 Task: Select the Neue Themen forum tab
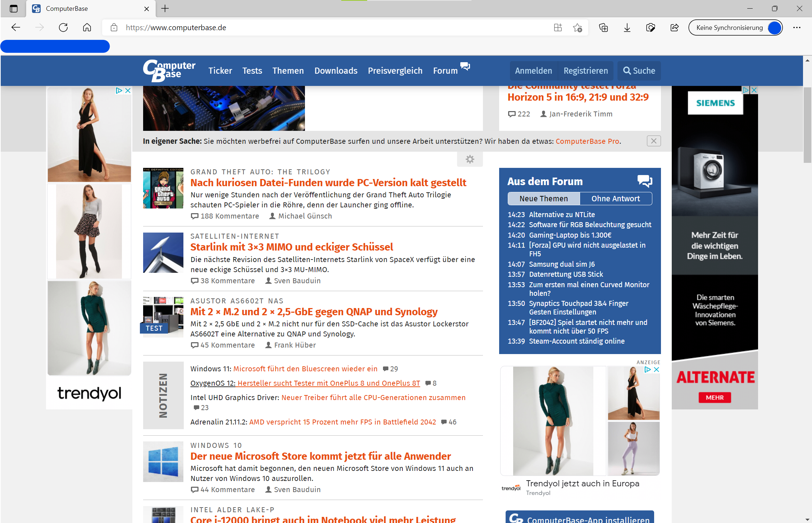point(543,198)
